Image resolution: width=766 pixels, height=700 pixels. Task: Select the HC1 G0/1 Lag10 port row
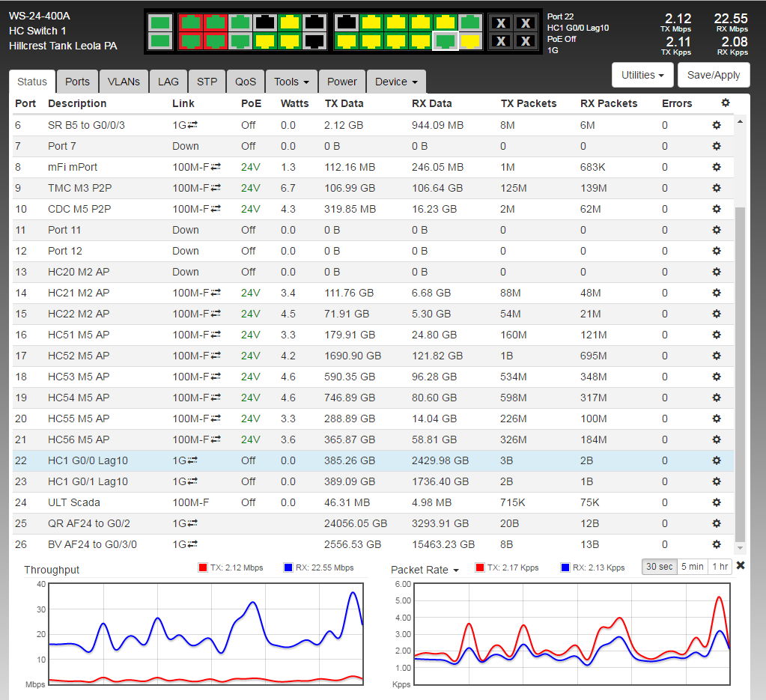coord(88,481)
